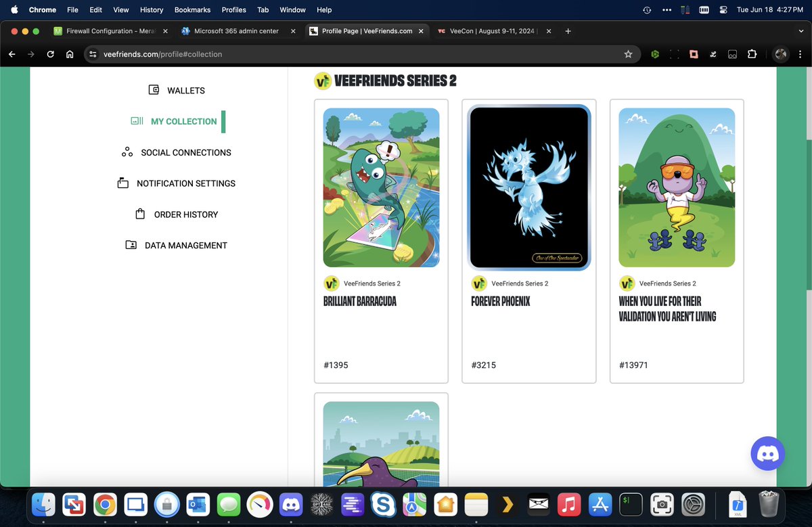Image resolution: width=812 pixels, height=527 pixels.
Task: Click the Data Management folder icon
Action: pos(131,245)
